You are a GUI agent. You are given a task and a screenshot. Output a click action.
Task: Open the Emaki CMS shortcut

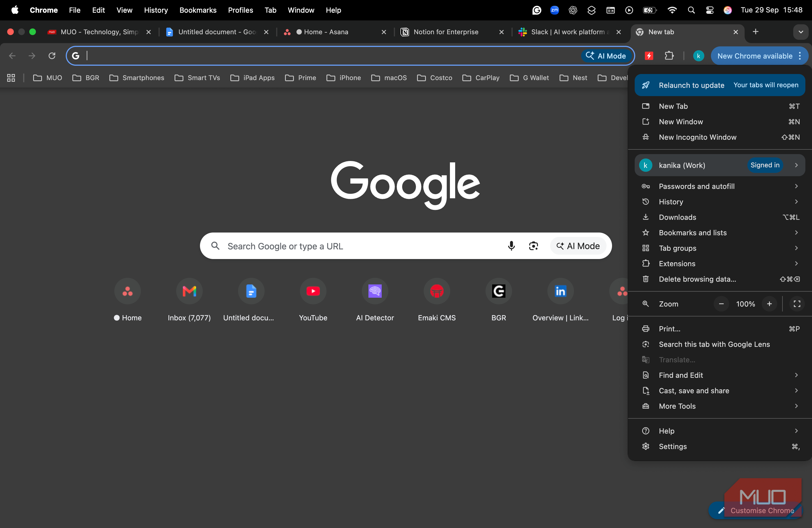(437, 300)
